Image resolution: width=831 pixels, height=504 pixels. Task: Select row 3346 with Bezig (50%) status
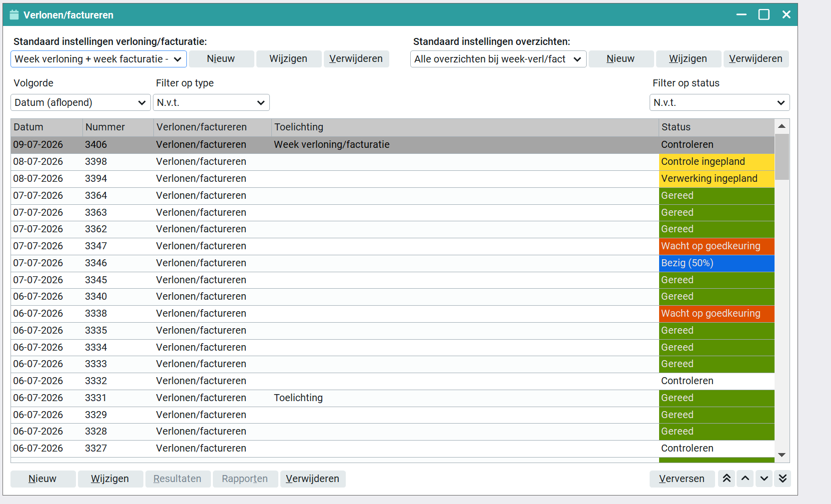coord(393,263)
